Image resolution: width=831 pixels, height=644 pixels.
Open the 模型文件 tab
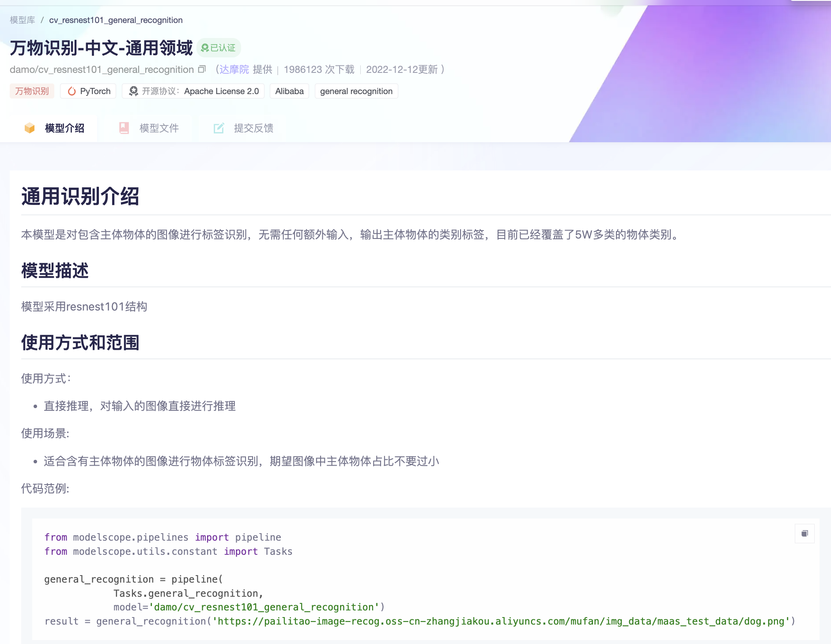[x=149, y=128]
